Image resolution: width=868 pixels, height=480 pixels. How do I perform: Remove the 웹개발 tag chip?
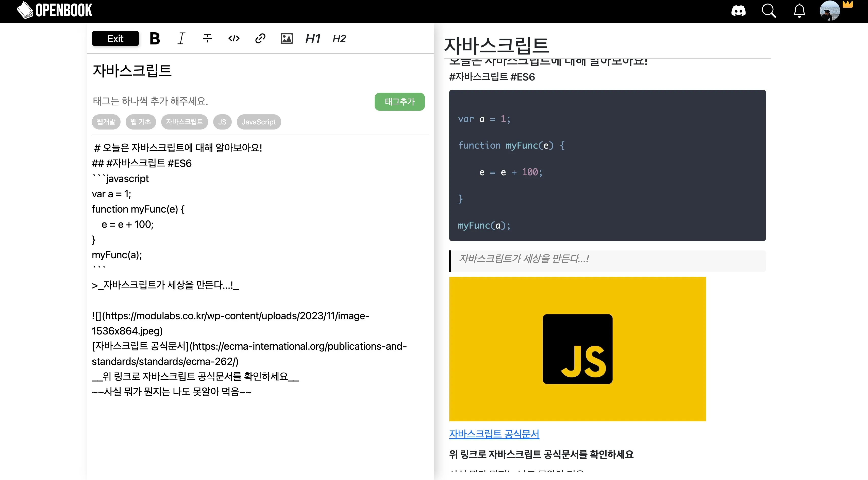106,122
